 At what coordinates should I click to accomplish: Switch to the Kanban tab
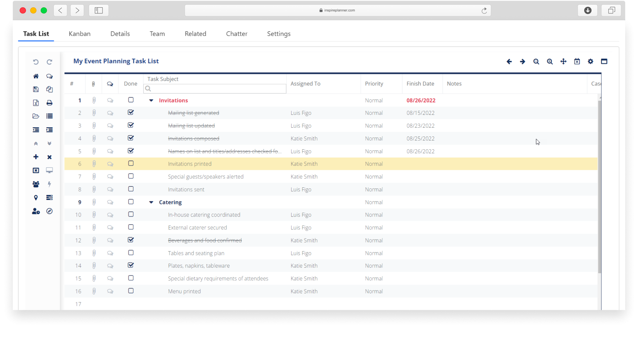point(79,34)
